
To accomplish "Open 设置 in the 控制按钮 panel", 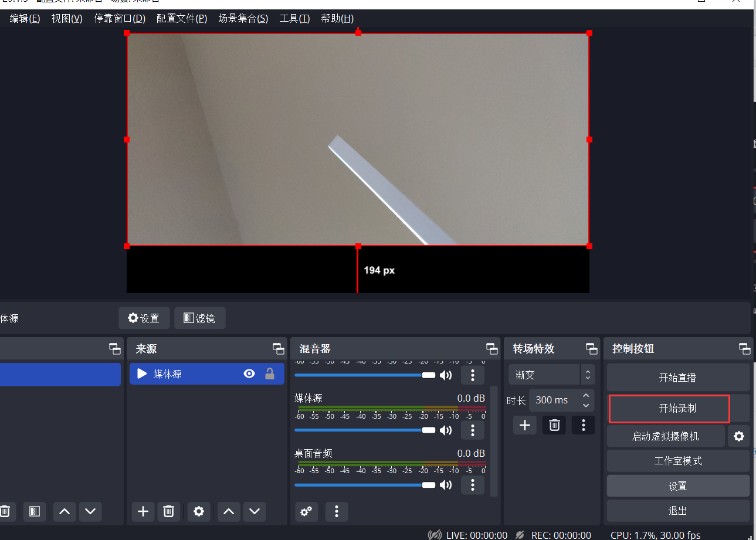I will click(x=678, y=486).
